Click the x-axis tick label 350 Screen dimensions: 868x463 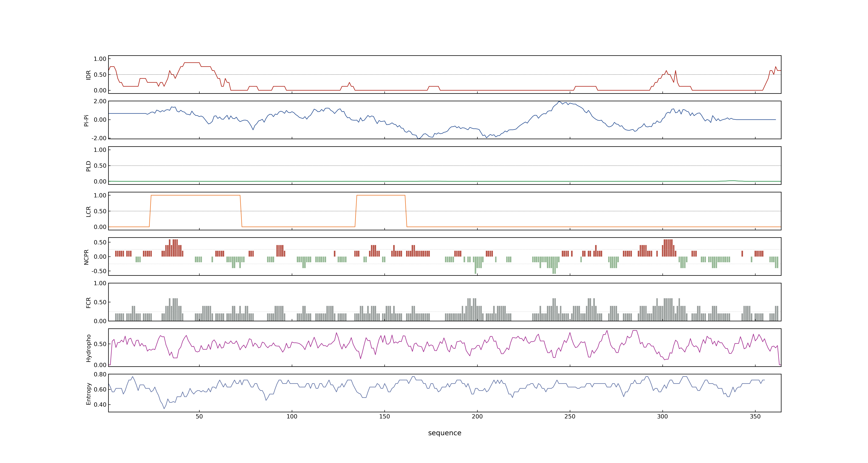click(755, 416)
